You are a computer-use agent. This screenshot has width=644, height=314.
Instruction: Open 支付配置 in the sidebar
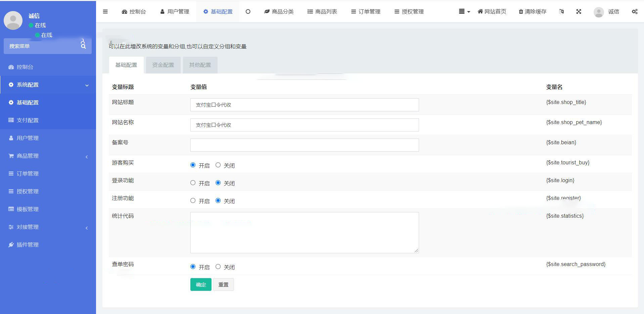pos(48,120)
